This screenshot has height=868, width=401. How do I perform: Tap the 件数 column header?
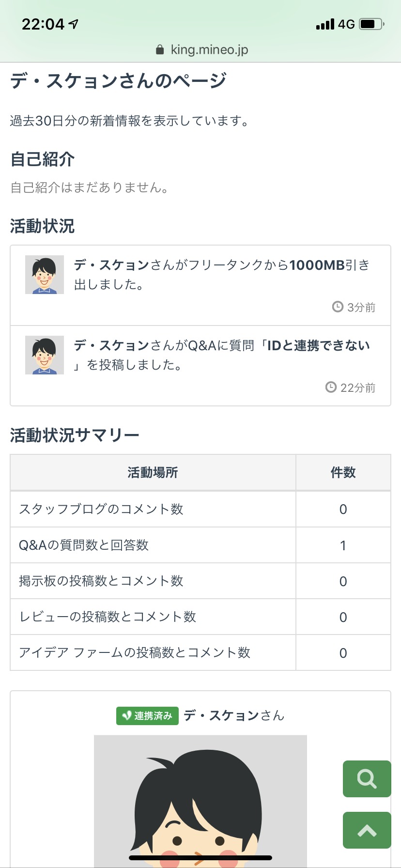coord(343,472)
